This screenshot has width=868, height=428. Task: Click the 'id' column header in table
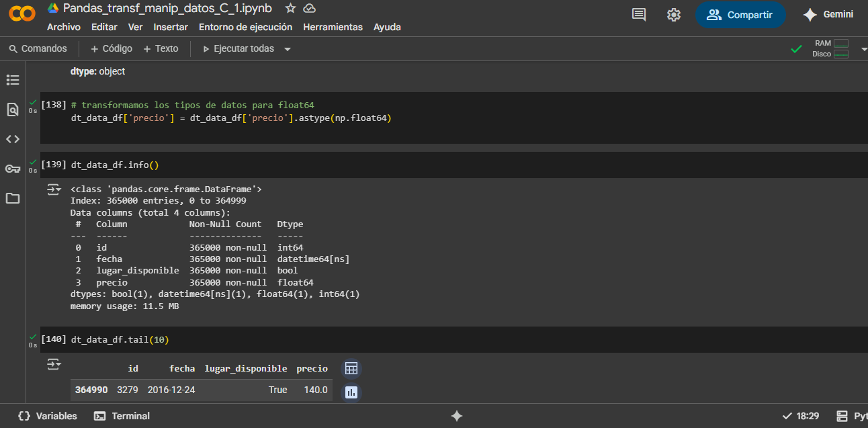coord(133,368)
